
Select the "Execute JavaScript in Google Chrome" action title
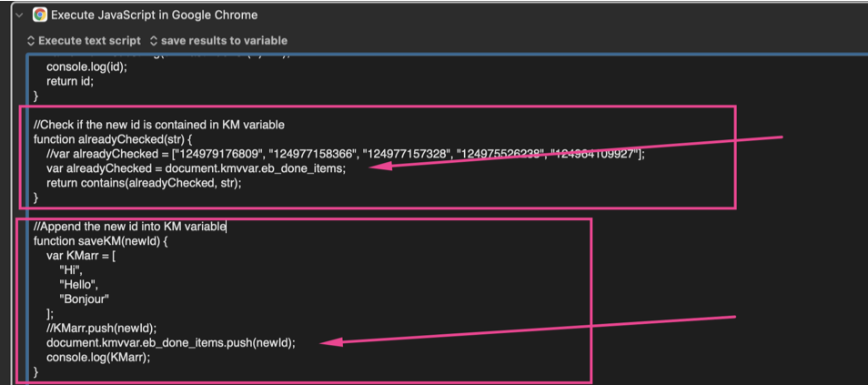pos(154,15)
